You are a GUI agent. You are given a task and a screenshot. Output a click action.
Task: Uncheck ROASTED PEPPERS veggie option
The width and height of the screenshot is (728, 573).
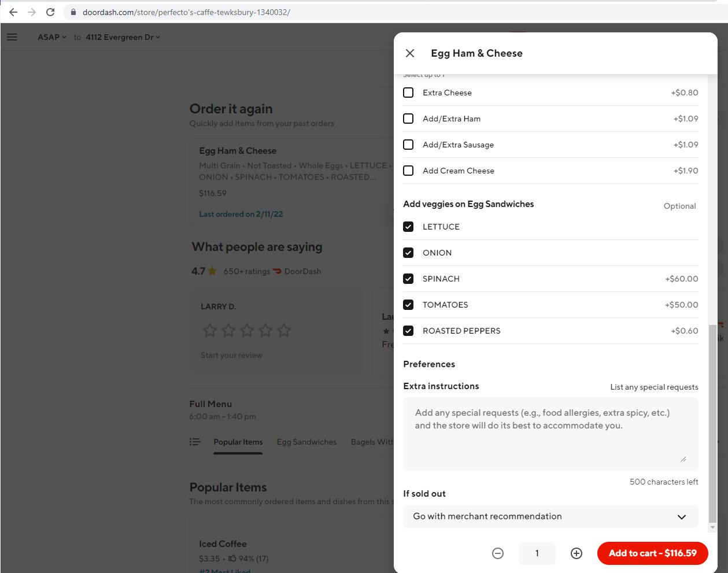[x=408, y=331]
